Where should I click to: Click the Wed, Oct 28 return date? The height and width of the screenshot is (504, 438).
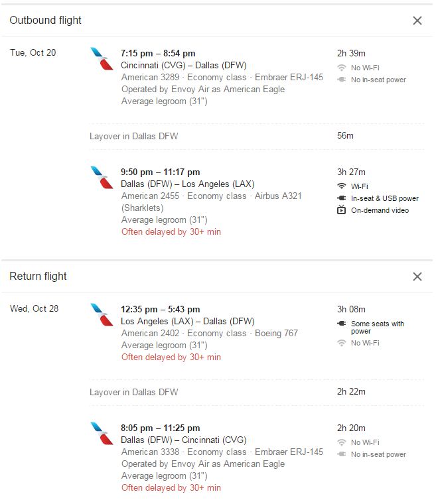(x=34, y=309)
